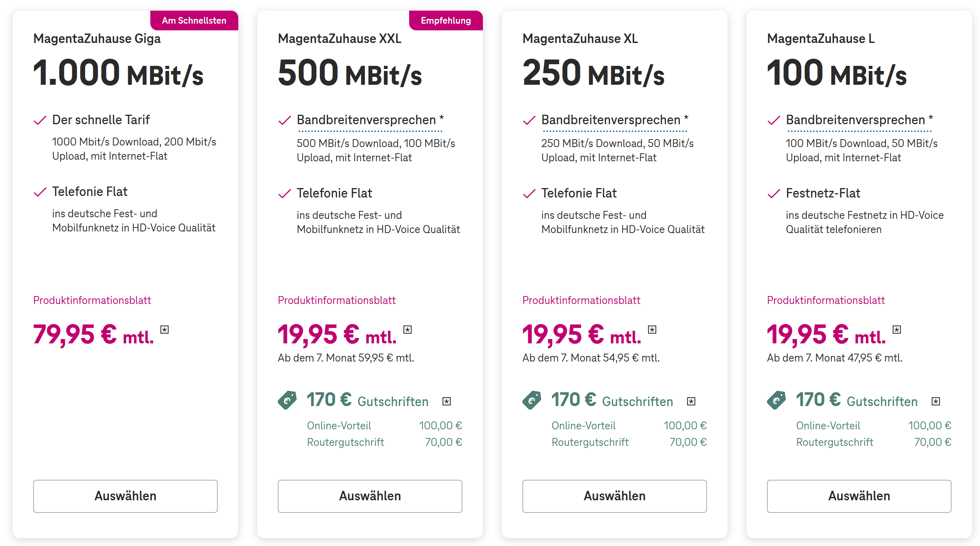The width and height of the screenshot is (980, 546).
Task: Choose MagentaZuhause L plan with Auswählen
Action: pos(859,496)
